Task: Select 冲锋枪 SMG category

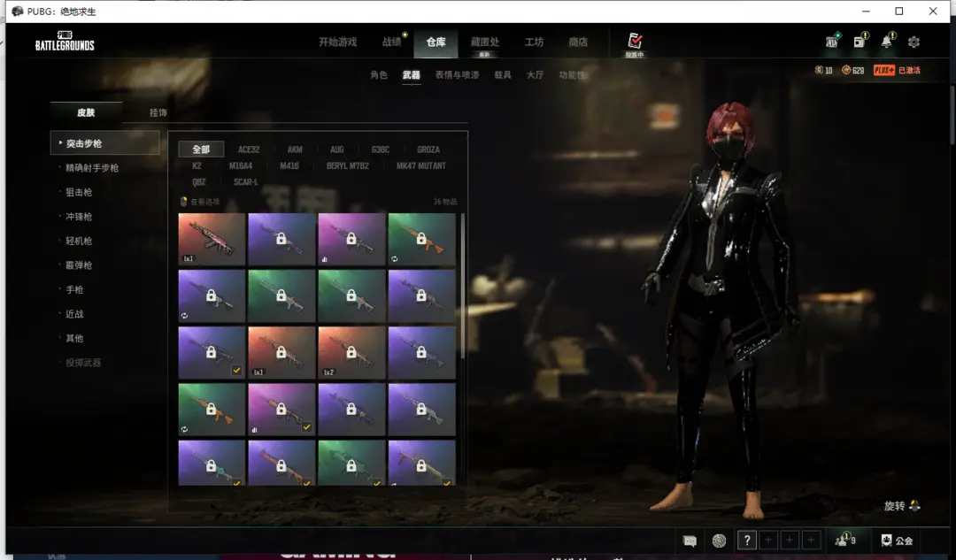Action: 79,217
